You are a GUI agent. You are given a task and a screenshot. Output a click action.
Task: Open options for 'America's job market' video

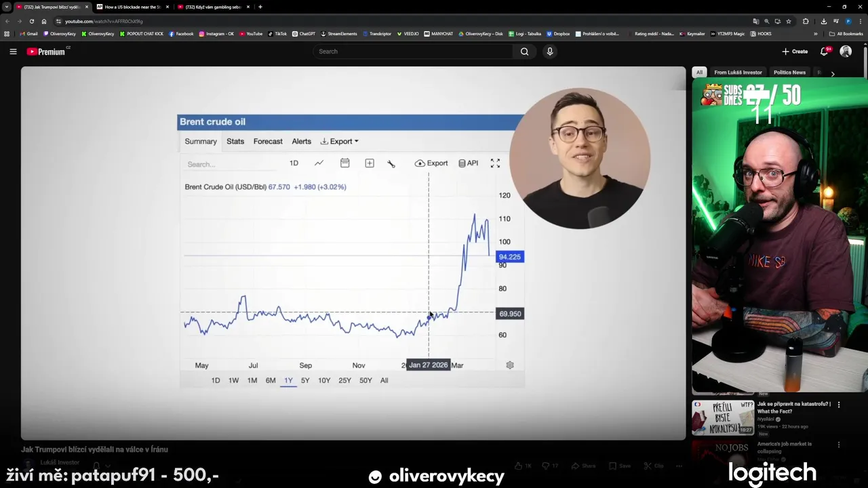pos(839,445)
